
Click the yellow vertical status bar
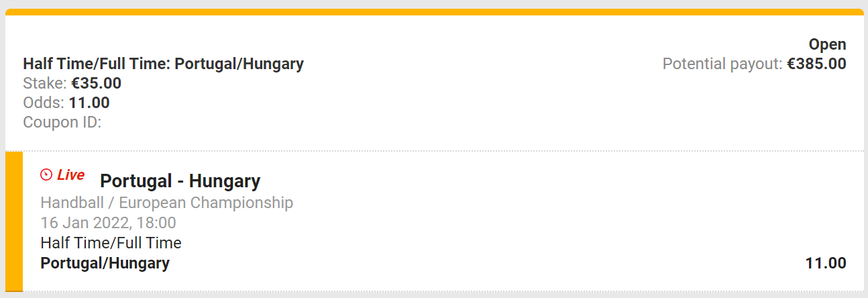click(14, 221)
